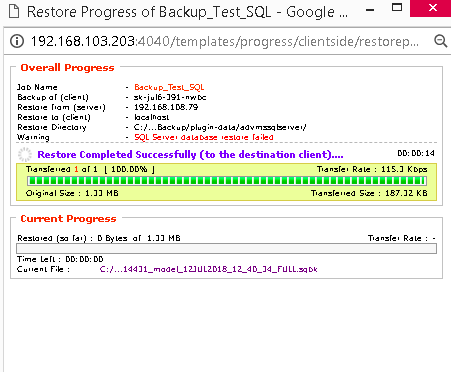Click the zoom magnifier icon in address bar
The image size is (451, 372).
(441, 41)
